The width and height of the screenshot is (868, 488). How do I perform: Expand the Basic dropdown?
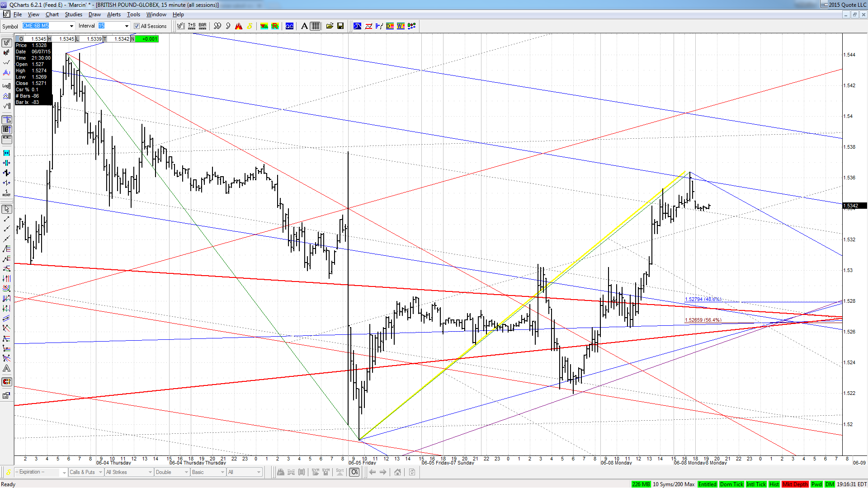coord(222,473)
